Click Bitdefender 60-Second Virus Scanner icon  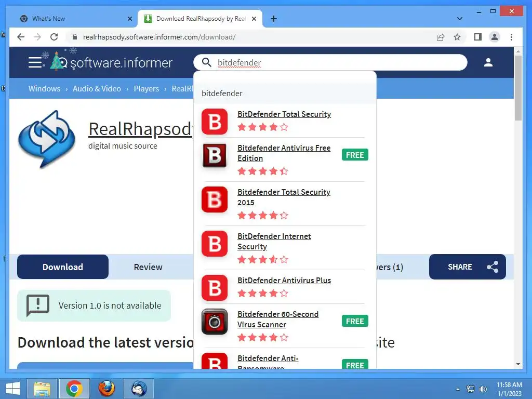pos(215,321)
